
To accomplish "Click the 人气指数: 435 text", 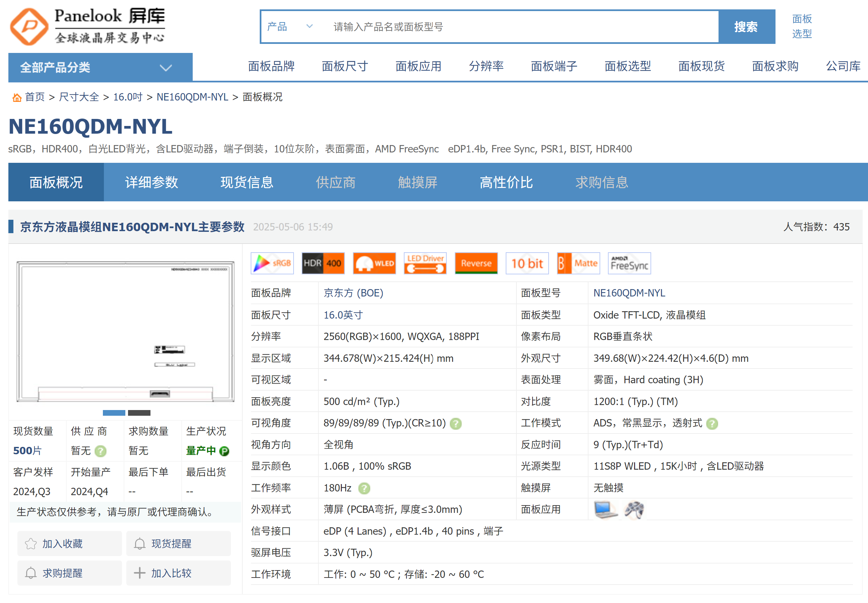I will pyautogui.click(x=816, y=227).
